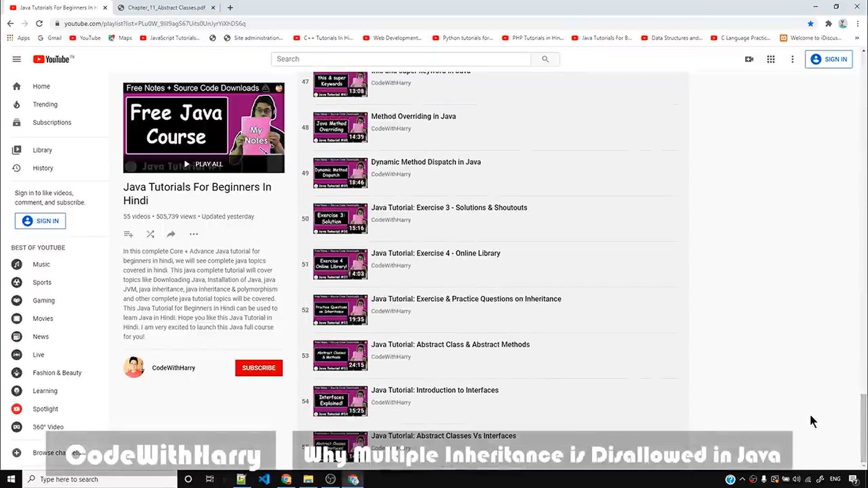Open Chrome three-dot menu

[858, 23]
